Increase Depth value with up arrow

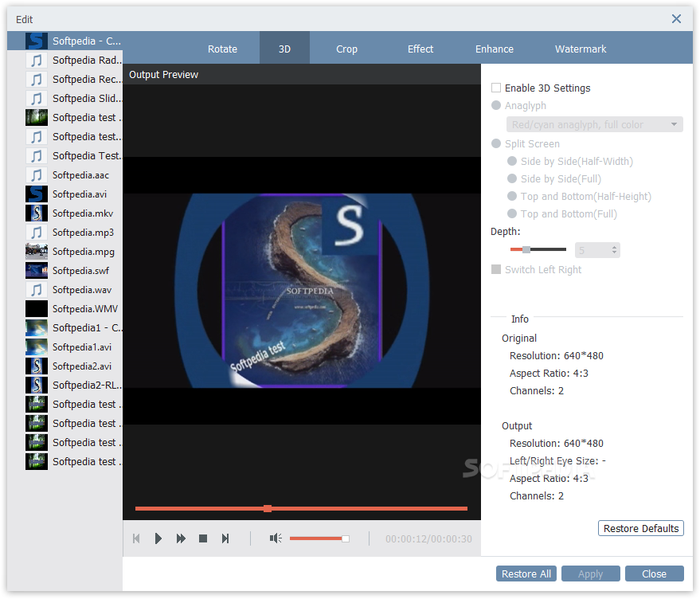click(x=614, y=247)
